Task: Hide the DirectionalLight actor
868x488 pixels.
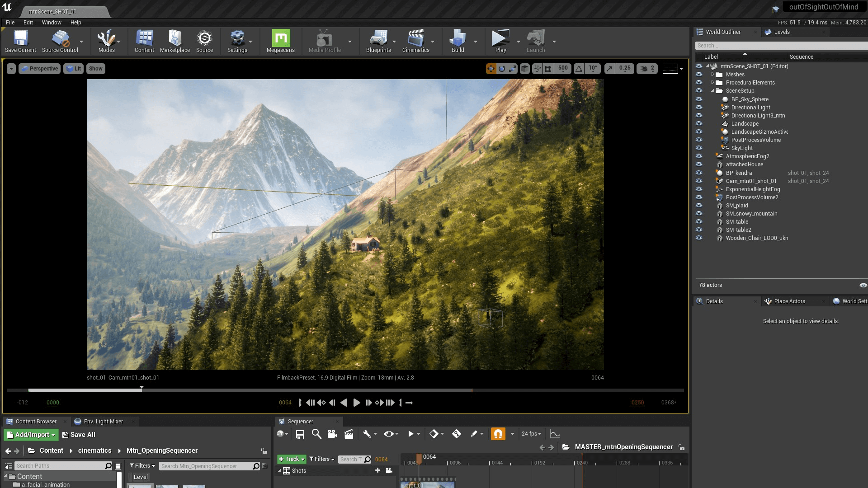Action: point(699,107)
